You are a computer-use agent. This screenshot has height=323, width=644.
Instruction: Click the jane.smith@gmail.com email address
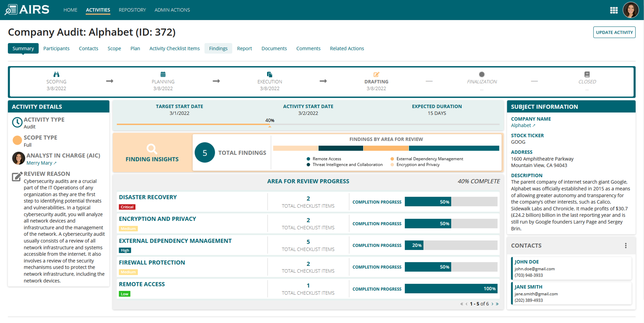[x=536, y=294]
